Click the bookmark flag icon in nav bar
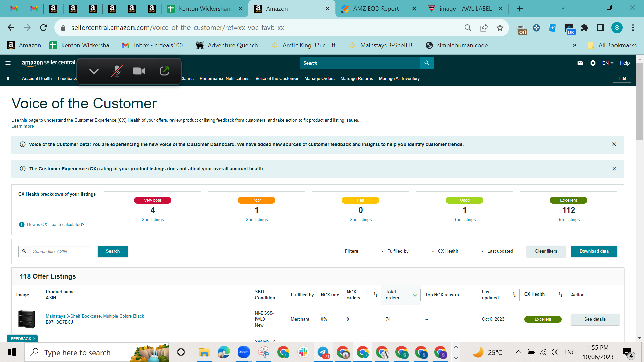This screenshot has width=644, height=362. pyautogui.click(x=8, y=79)
